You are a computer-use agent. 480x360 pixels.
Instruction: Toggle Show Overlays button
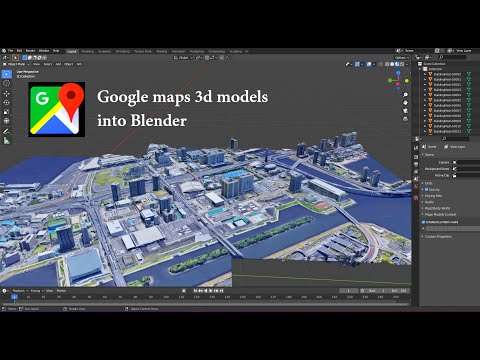(369, 64)
